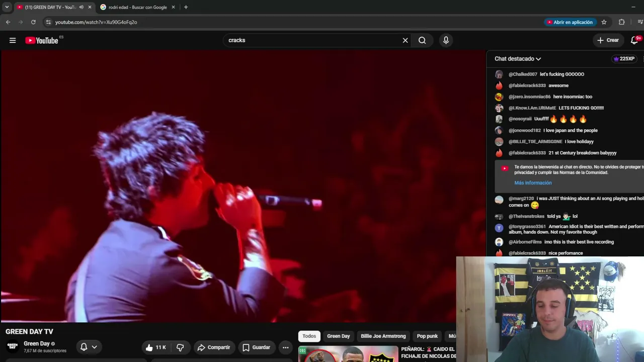Click username @BILLIE_T0E_ARMSG0NE in chat
This screenshot has width=644, height=362.
tap(535, 142)
